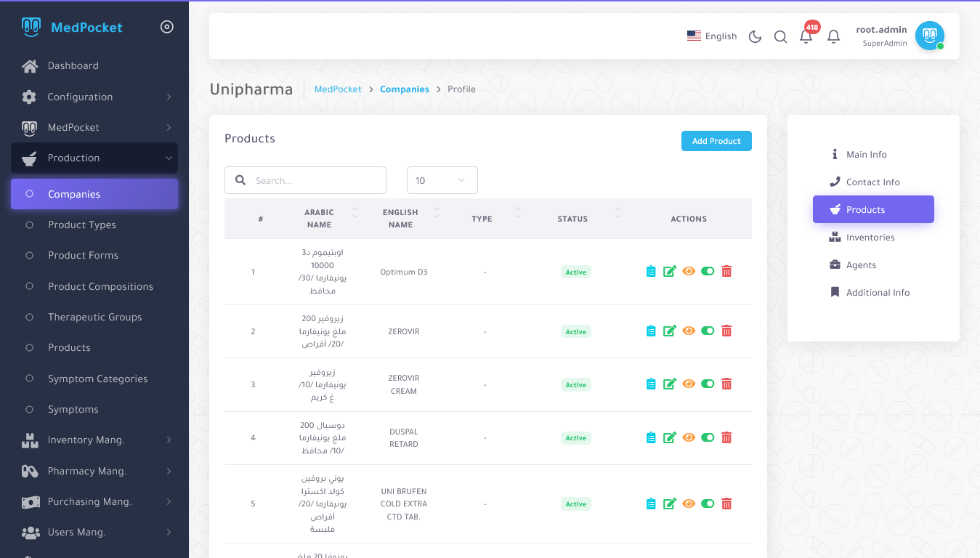The width and height of the screenshot is (980, 558).
Task: Click the Add Product button
Action: click(716, 141)
